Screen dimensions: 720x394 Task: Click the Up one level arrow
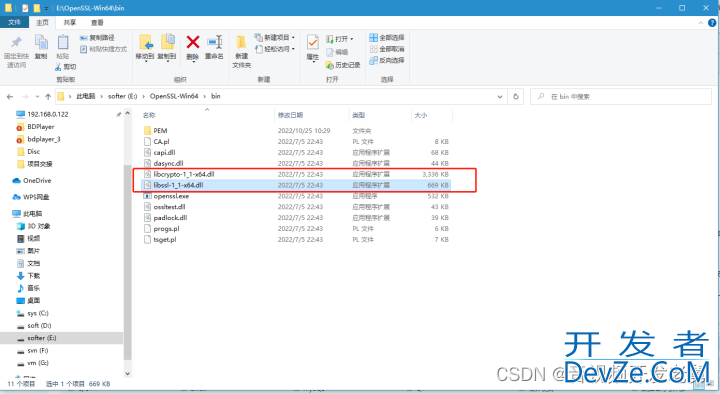48,96
